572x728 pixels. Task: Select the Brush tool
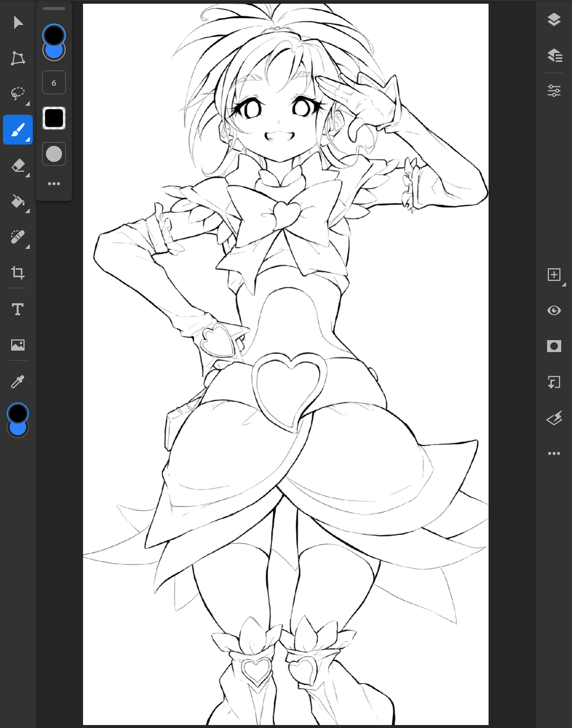pyautogui.click(x=18, y=130)
